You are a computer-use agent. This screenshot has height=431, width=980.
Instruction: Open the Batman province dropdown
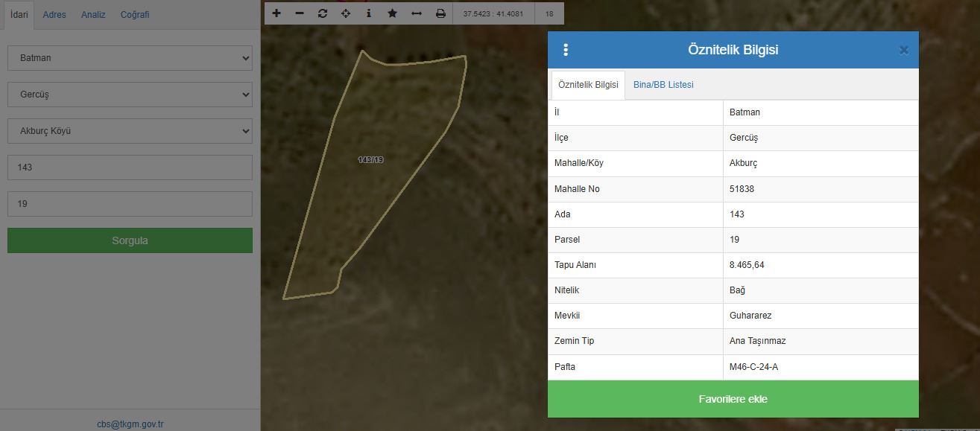[130, 58]
